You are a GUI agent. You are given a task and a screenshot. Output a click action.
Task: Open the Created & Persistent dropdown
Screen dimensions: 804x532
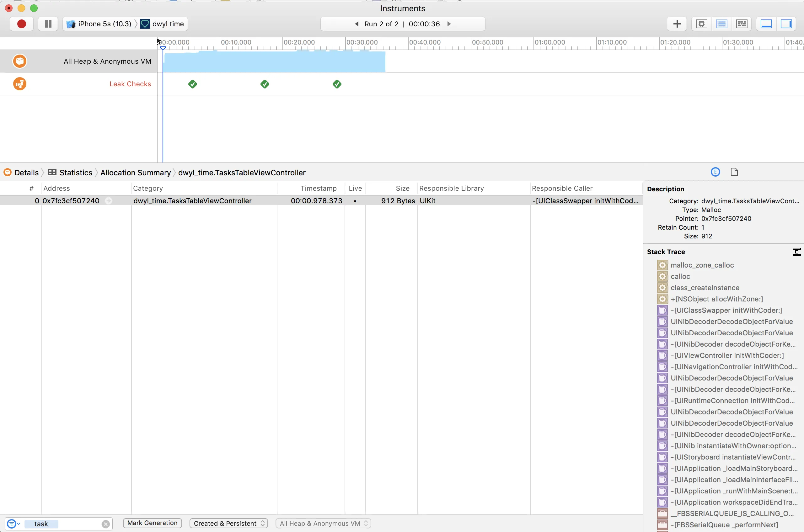[x=228, y=523]
